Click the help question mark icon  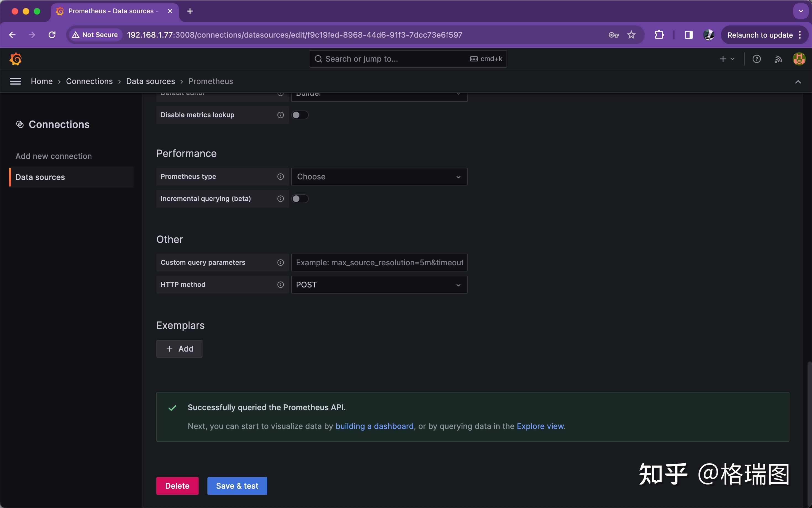point(756,59)
